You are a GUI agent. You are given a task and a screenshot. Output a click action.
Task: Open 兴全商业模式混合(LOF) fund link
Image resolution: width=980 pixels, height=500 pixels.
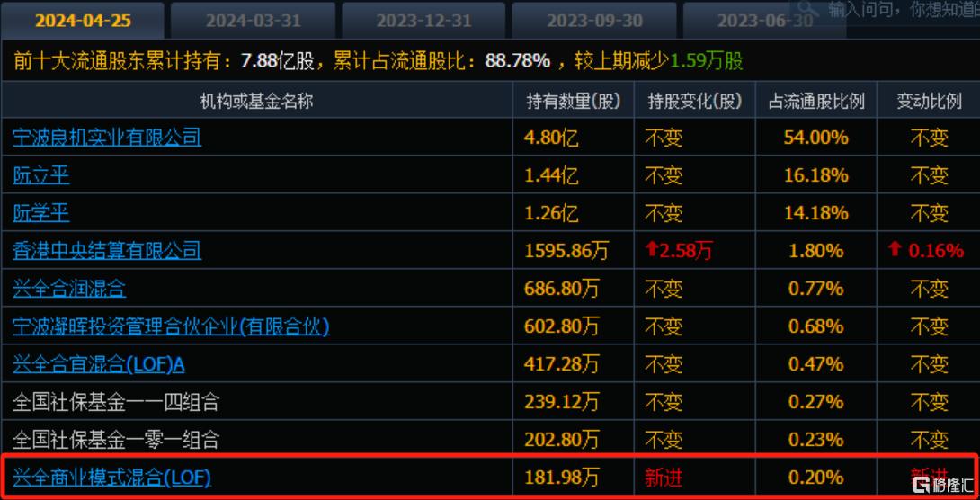[111, 478]
